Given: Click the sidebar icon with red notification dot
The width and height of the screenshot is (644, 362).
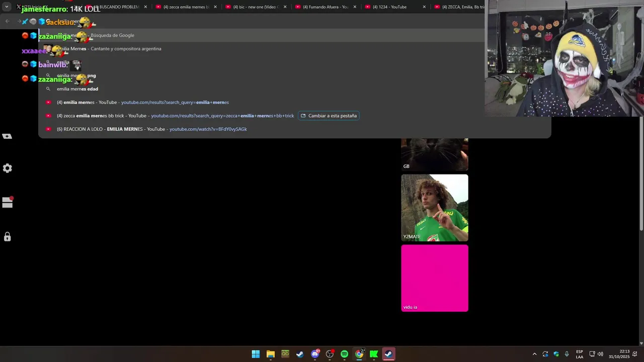Looking at the screenshot, I should [7, 203].
